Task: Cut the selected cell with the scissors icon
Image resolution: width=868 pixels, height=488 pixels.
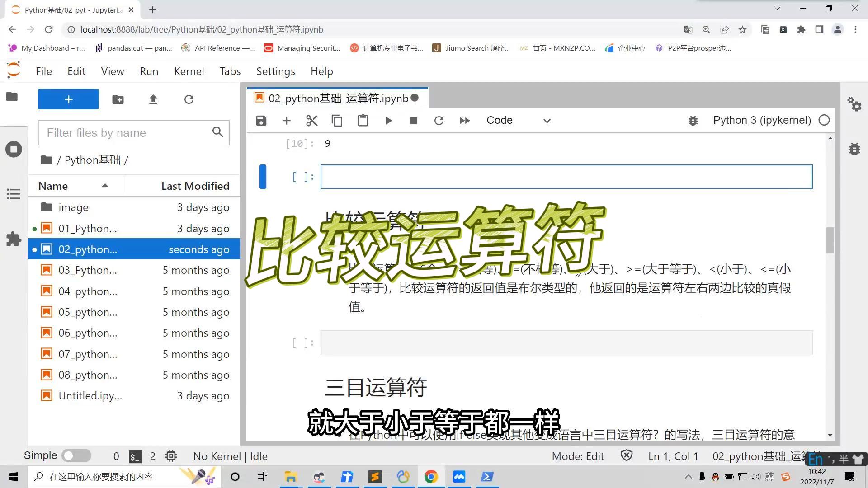Action: point(311,121)
